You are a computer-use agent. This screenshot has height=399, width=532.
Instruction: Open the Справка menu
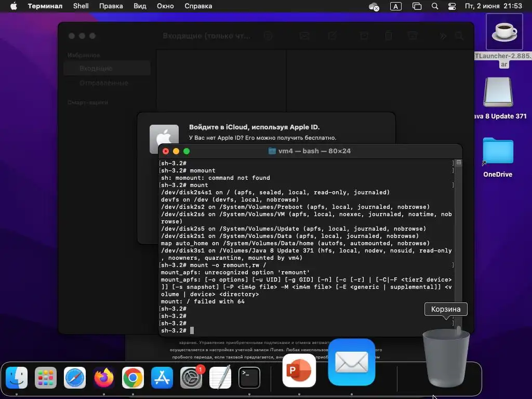pyautogui.click(x=198, y=6)
